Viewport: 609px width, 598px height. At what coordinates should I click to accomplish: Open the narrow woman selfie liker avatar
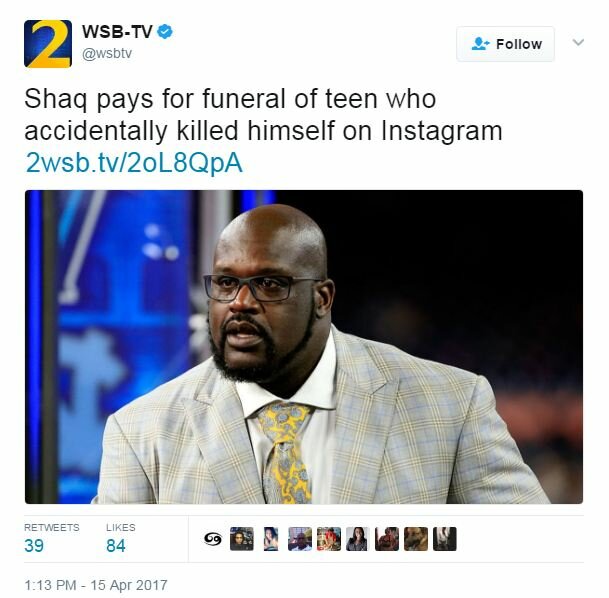pyautogui.click(x=271, y=539)
